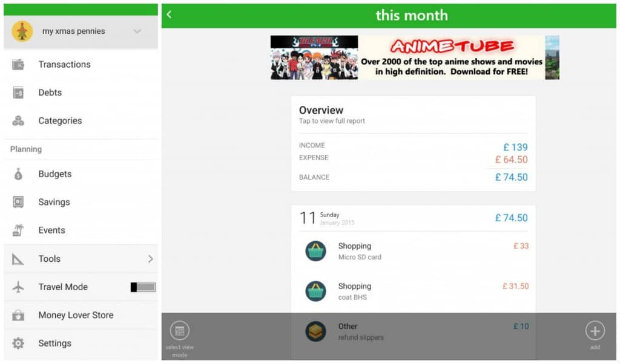Click the Sunday 11 January date header
The width and height of the screenshot is (620, 364).
[x=413, y=218]
